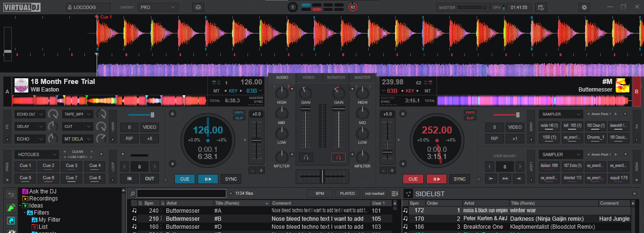Toggle SLIP mode on deck A
644x233 pixels.
pos(239,118)
